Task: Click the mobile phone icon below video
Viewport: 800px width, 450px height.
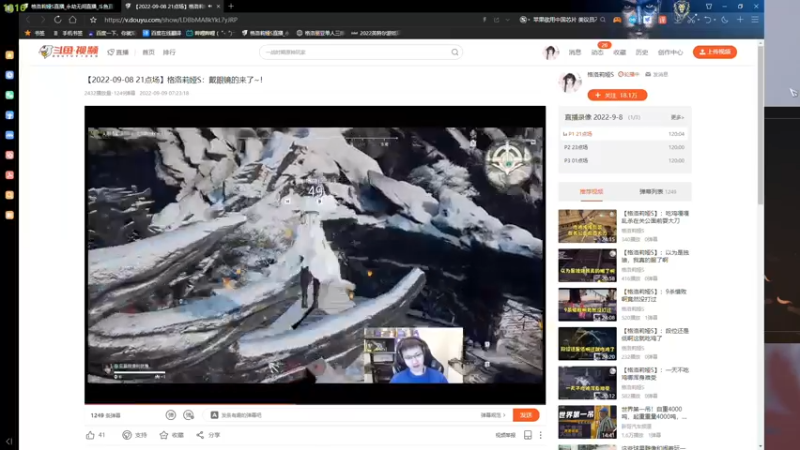Action: coord(528,435)
